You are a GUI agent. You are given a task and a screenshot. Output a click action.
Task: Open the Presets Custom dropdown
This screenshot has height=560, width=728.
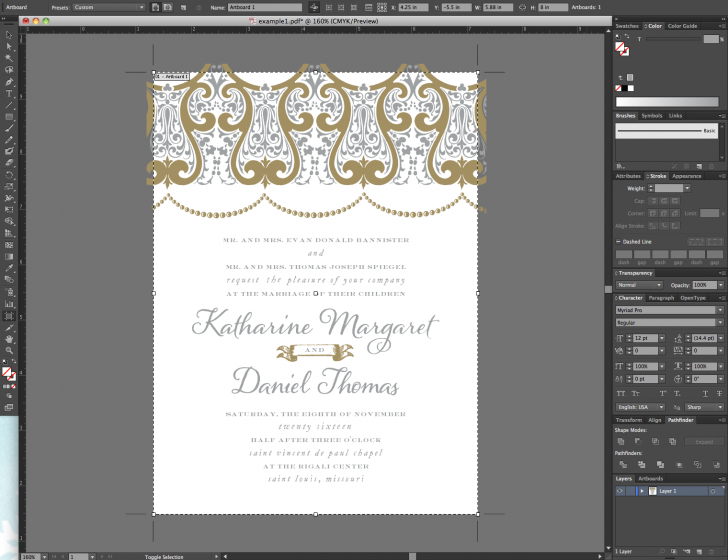(109, 7)
